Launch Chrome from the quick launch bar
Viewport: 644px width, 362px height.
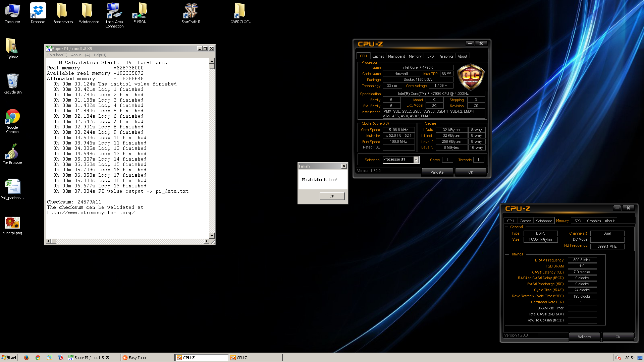point(38,358)
